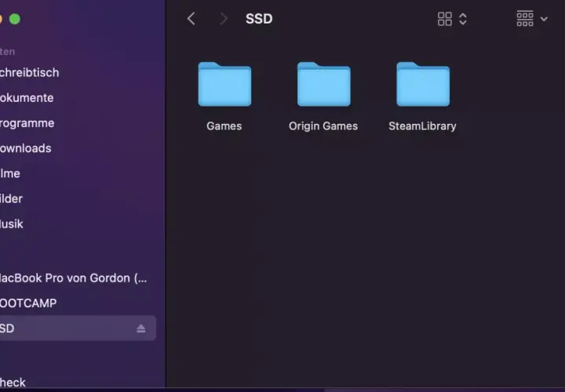Image resolution: width=565 pixels, height=392 pixels.
Task: Click the green full-screen window button
Action: click(x=15, y=19)
